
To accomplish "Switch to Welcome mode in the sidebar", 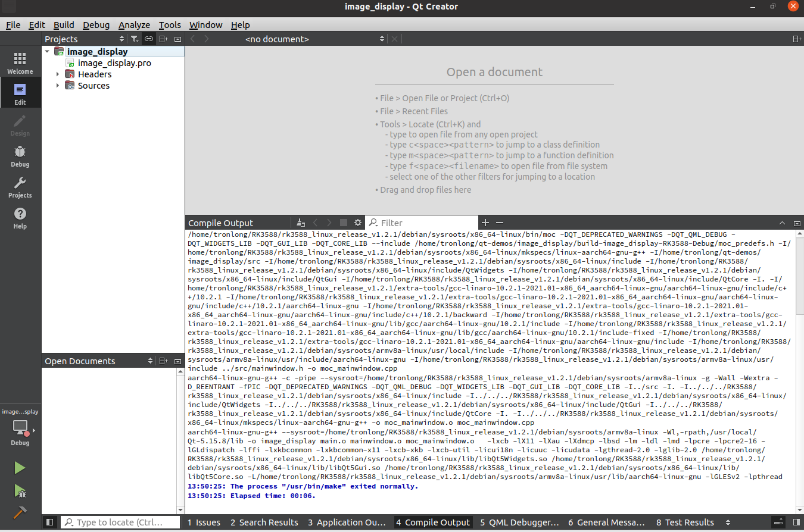I will pyautogui.click(x=20, y=62).
